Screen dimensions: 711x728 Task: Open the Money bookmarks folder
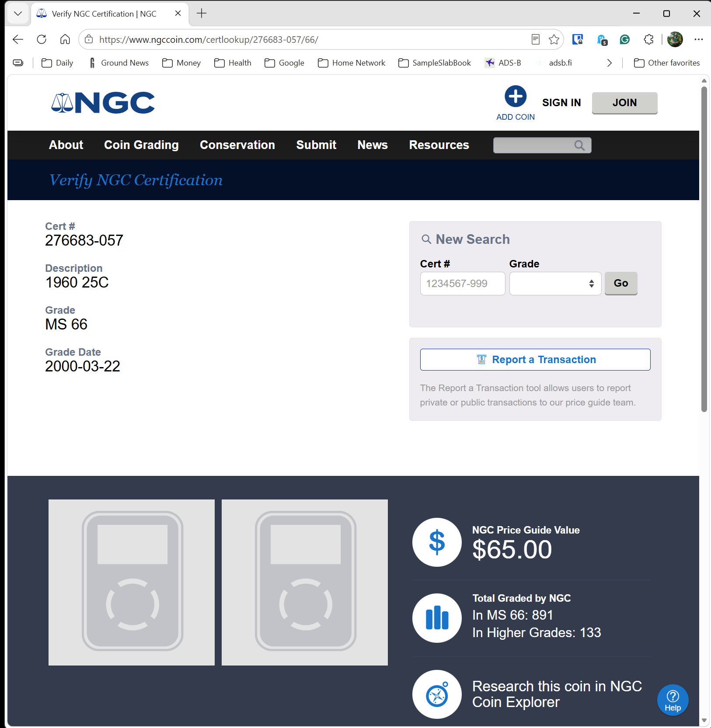[x=181, y=63]
